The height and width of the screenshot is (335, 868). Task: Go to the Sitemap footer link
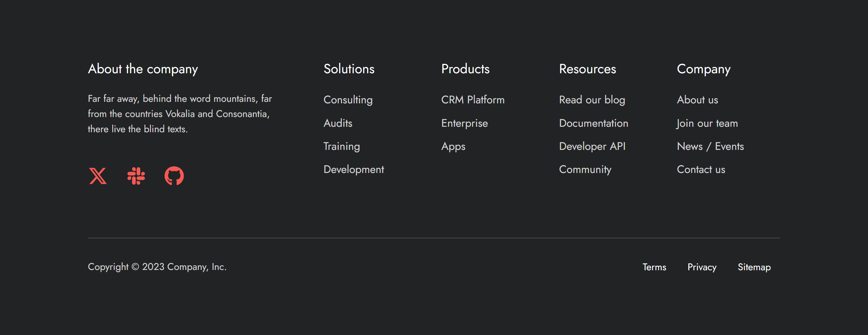pos(754,267)
